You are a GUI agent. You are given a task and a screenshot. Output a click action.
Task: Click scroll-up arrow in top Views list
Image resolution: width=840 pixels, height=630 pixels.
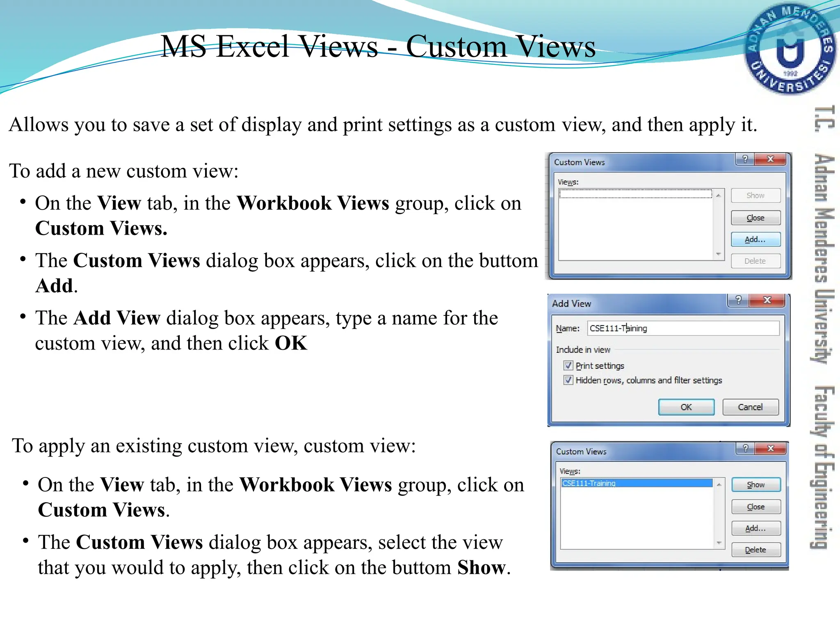coord(718,196)
